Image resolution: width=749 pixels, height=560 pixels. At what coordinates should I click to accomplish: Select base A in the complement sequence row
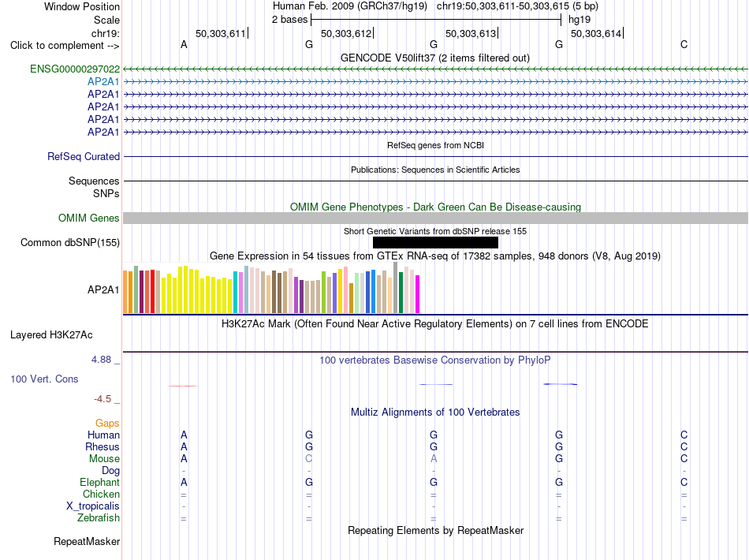pyautogui.click(x=184, y=45)
